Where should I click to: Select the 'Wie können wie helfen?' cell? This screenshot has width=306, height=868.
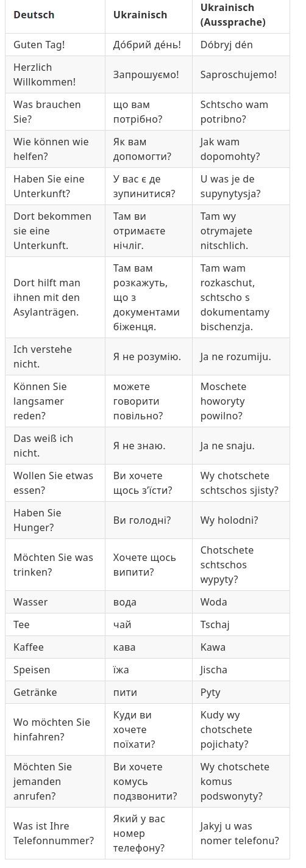(x=55, y=149)
